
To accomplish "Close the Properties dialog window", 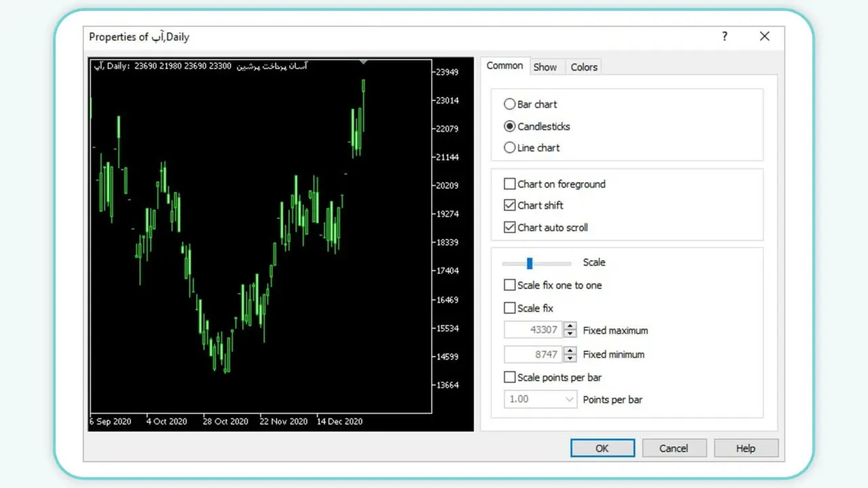I will pos(764,37).
